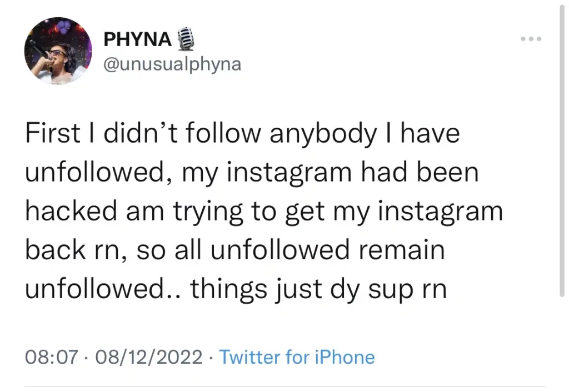Click the word "hacked" in the tweet
Image resolution: width=569 pixels, height=392 pixels.
pyautogui.click(x=71, y=212)
